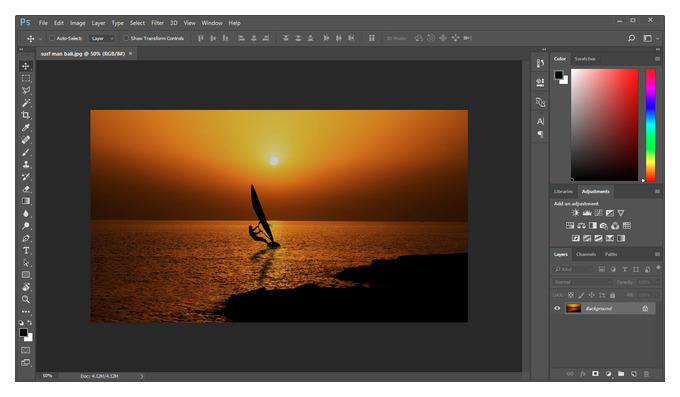Select the Horizontal Type tool

pos(26,250)
